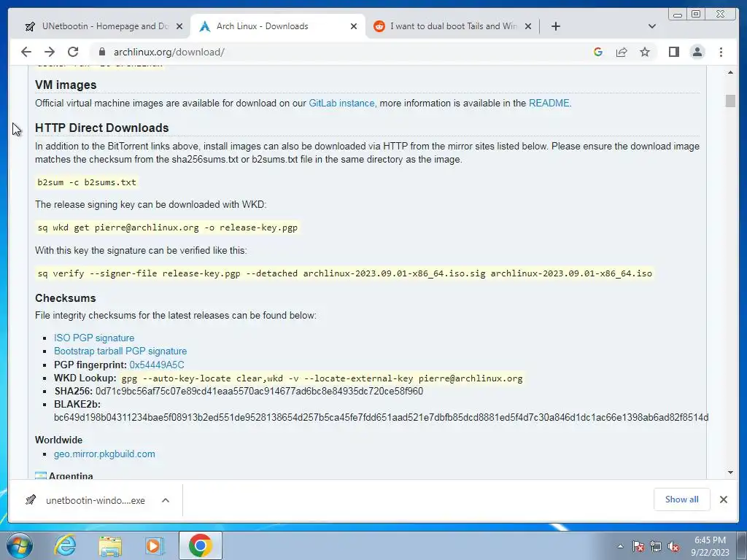747x560 pixels.
Task: Close the UNetbootin tab
Action: click(x=179, y=26)
